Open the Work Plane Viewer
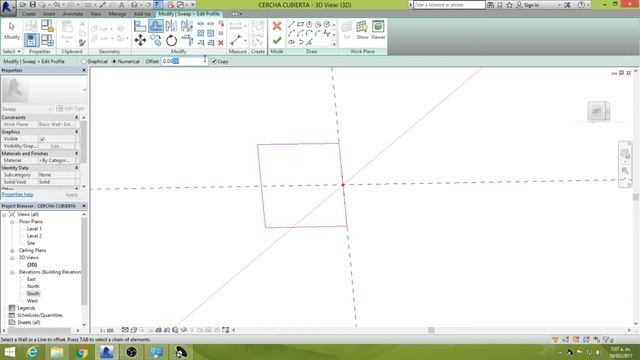640x360 pixels. (x=378, y=30)
